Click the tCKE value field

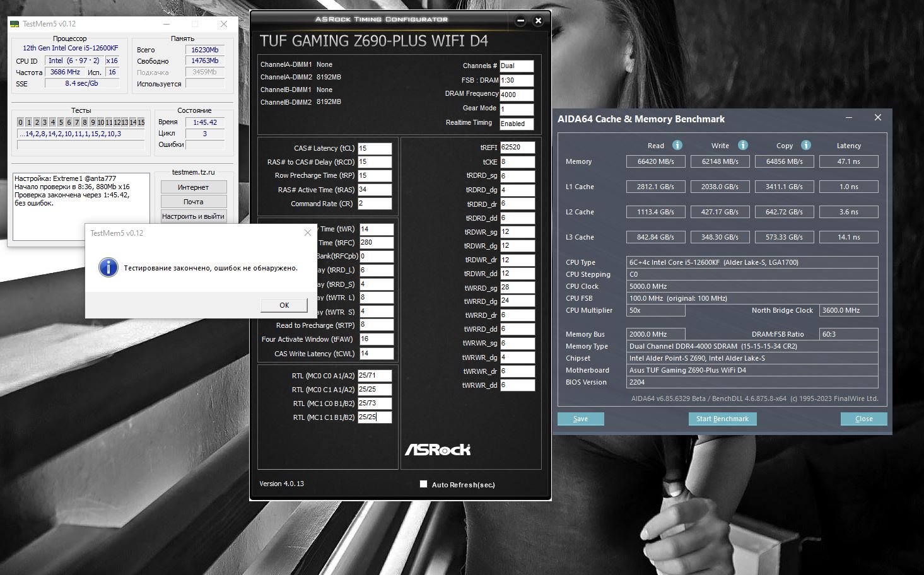518,162
